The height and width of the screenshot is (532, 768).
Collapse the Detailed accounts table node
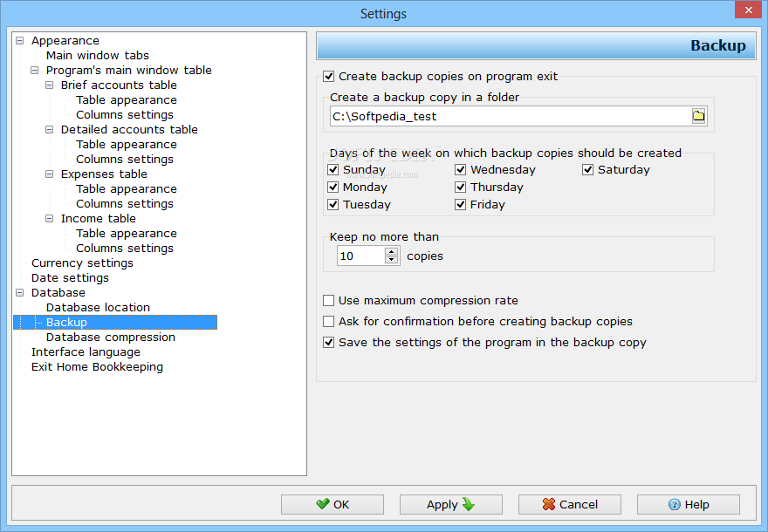[x=49, y=130]
